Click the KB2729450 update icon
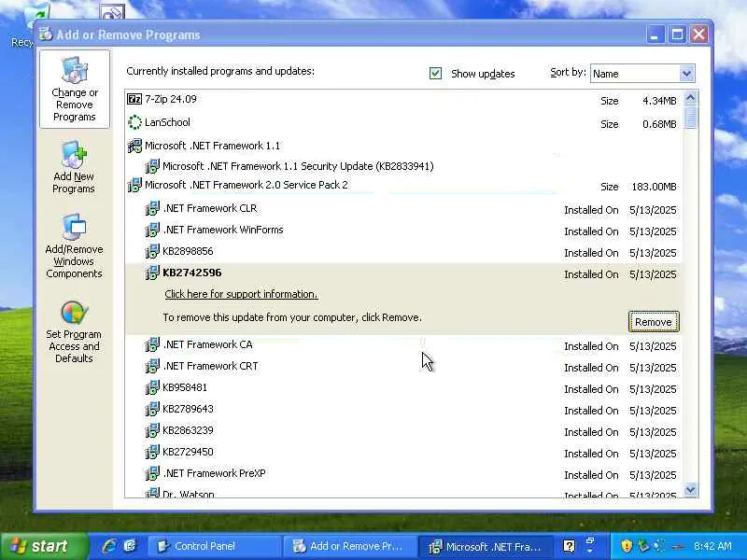Screen dimensions: 747x560 pos(152,452)
